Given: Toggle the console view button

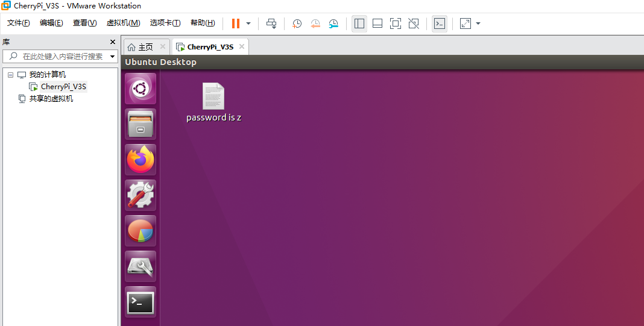Looking at the screenshot, I should pos(440,24).
